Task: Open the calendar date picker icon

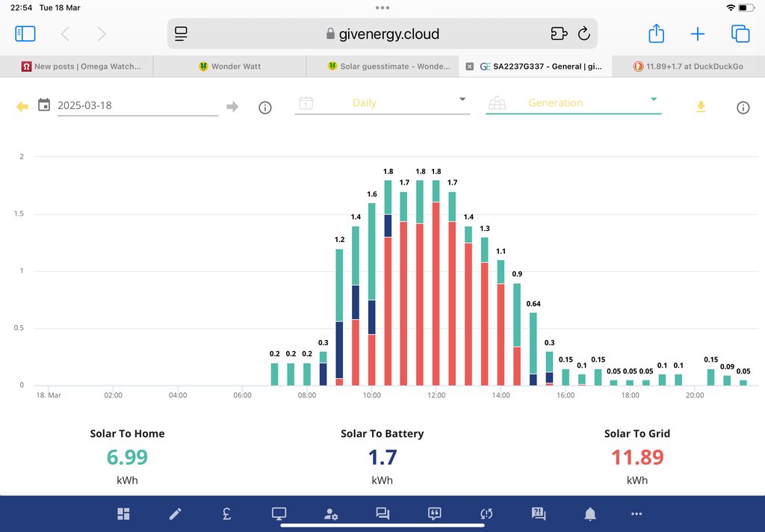Action: 44,105
